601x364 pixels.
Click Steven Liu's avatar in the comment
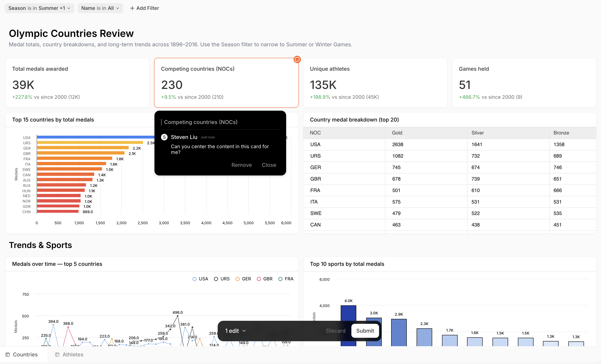click(164, 137)
